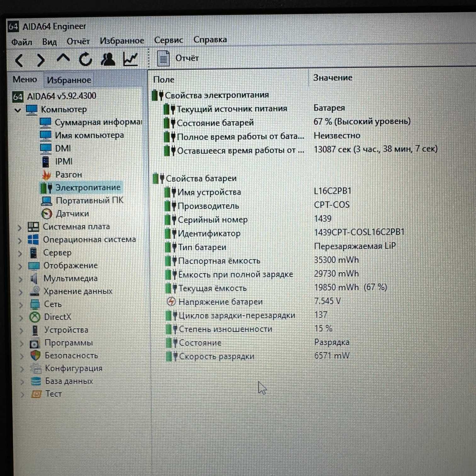Switch to the Меню tab
The height and width of the screenshot is (476, 476).
25,79
